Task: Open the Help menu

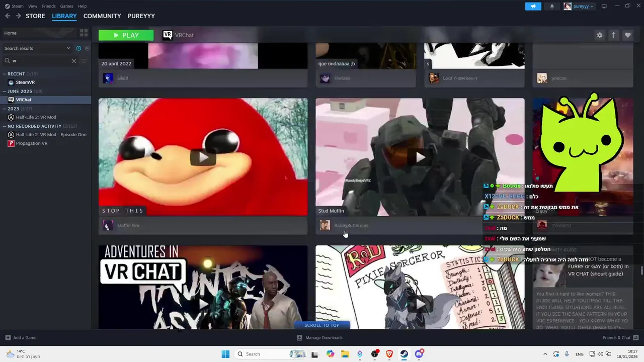Action: pyautogui.click(x=82, y=6)
